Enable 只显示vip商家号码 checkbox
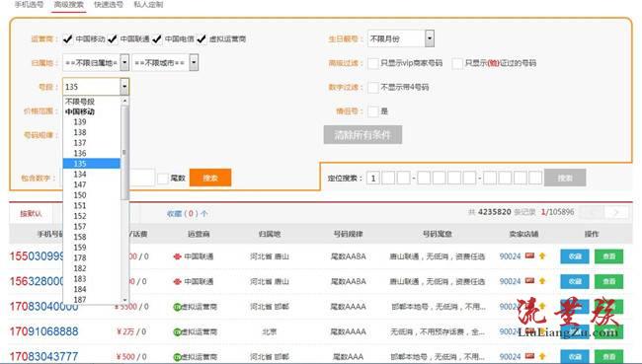The image size is (642, 364). click(373, 63)
